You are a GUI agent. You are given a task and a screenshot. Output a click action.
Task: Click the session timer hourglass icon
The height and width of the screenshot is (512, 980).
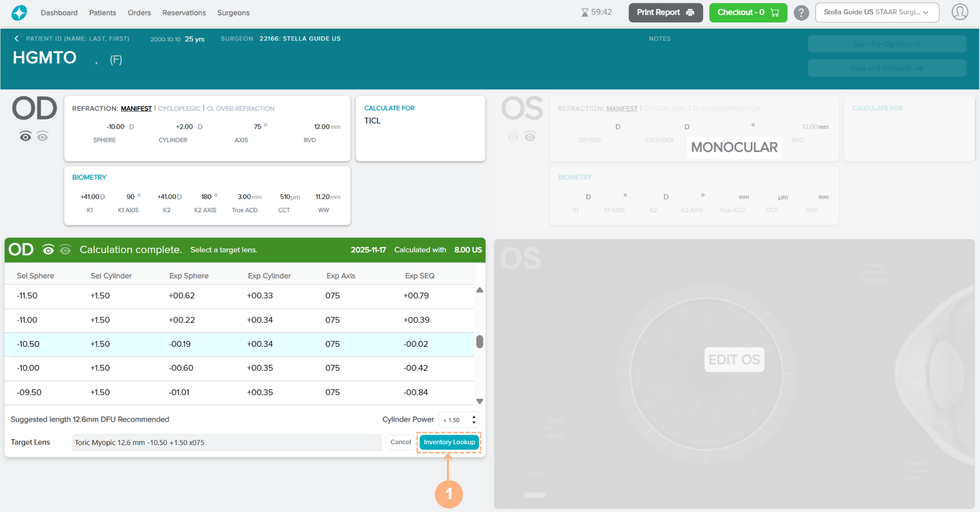(x=585, y=13)
